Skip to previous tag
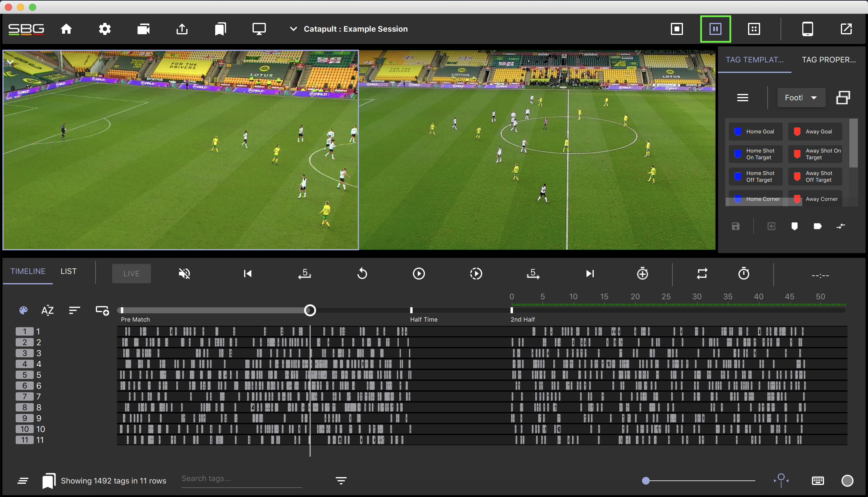Viewport: 868px width, 497px height. pos(247,274)
